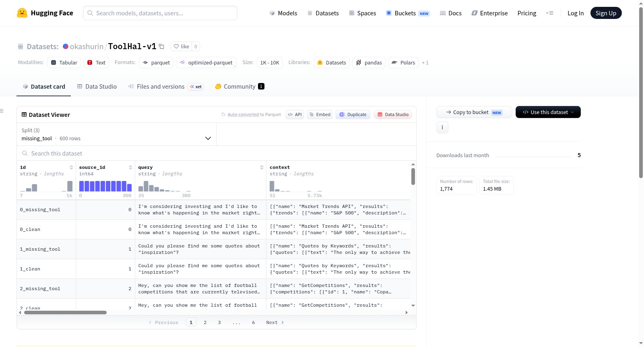Open the okashurin profile link
This screenshot has height=347, width=644.
87,46
